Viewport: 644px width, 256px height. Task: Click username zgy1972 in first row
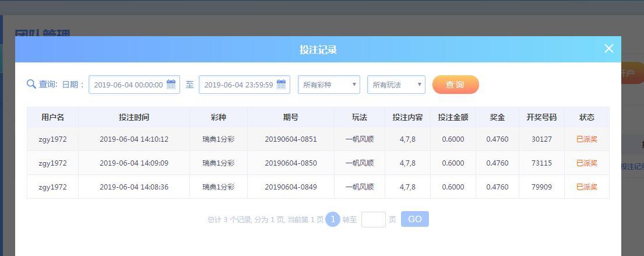click(x=52, y=139)
